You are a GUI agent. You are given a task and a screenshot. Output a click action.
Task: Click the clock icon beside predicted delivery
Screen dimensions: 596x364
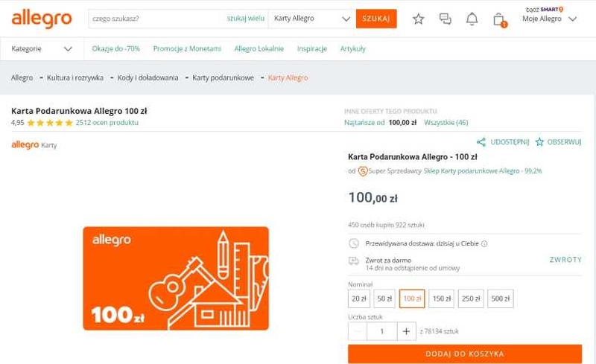(x=354, y=243)
